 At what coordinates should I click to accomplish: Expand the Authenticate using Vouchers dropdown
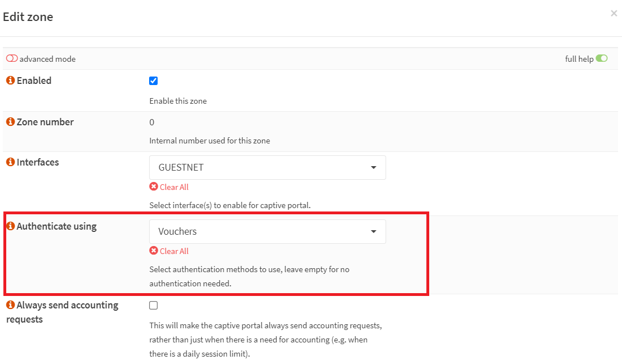click(267, 231)
